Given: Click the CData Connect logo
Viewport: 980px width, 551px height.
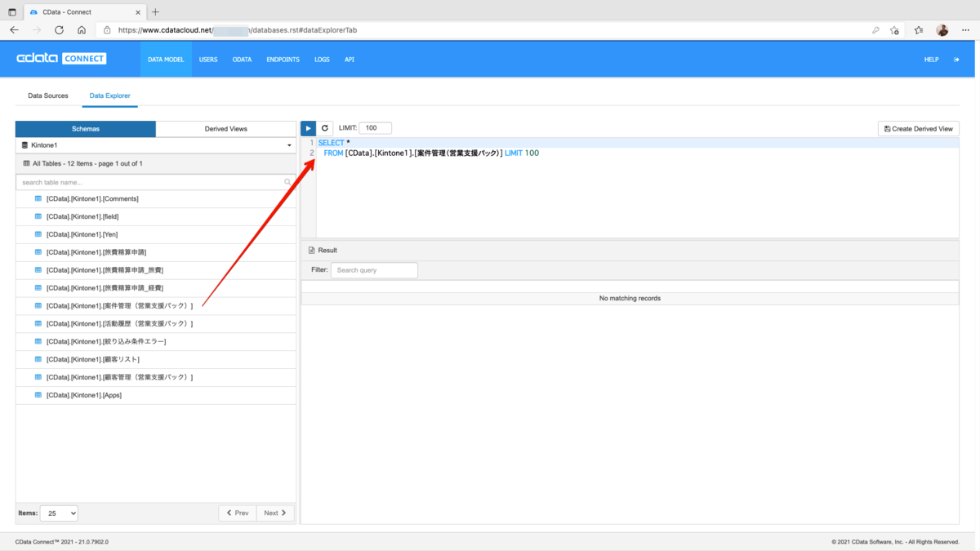Looking at the screenshot, I should point(61,59).
